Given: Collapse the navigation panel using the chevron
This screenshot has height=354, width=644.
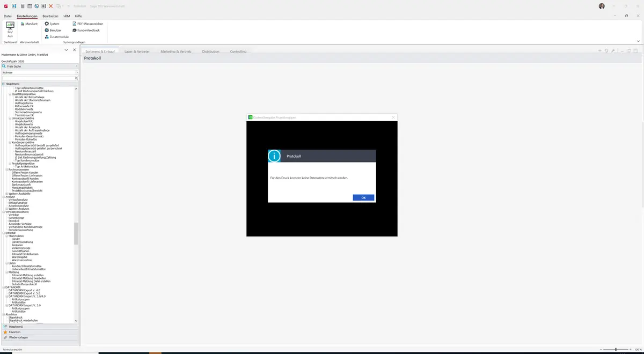Looking at the screenshot, I should 66,50.
